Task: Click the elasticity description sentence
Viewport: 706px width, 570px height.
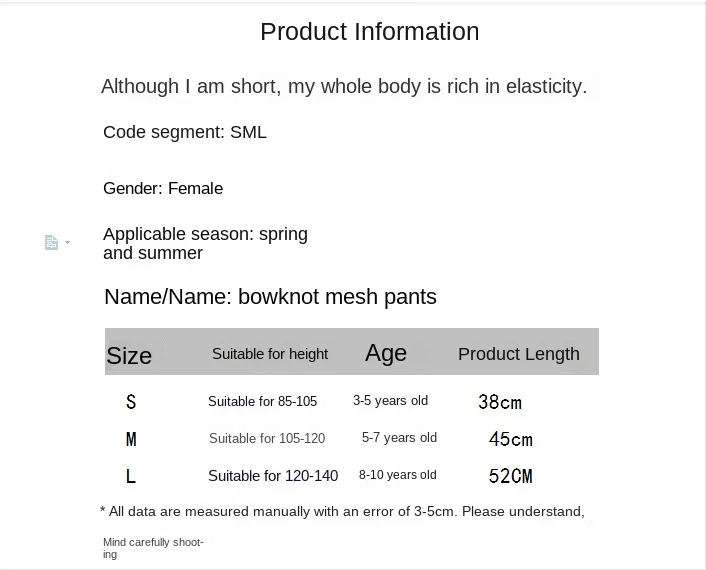Action: [344, 87]
